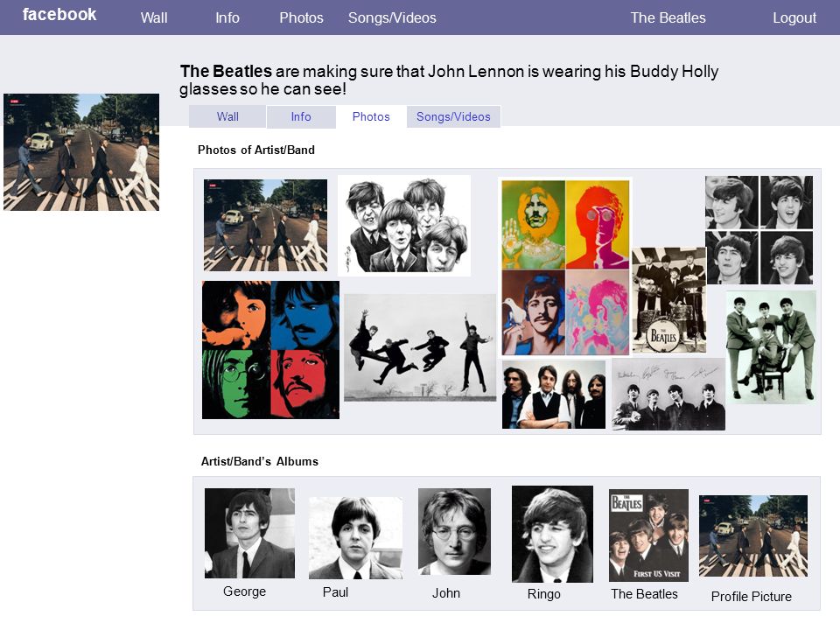Open the Profile Picture album thumbnail
Screen dimensions: 840x630
(x=753, y=535)
